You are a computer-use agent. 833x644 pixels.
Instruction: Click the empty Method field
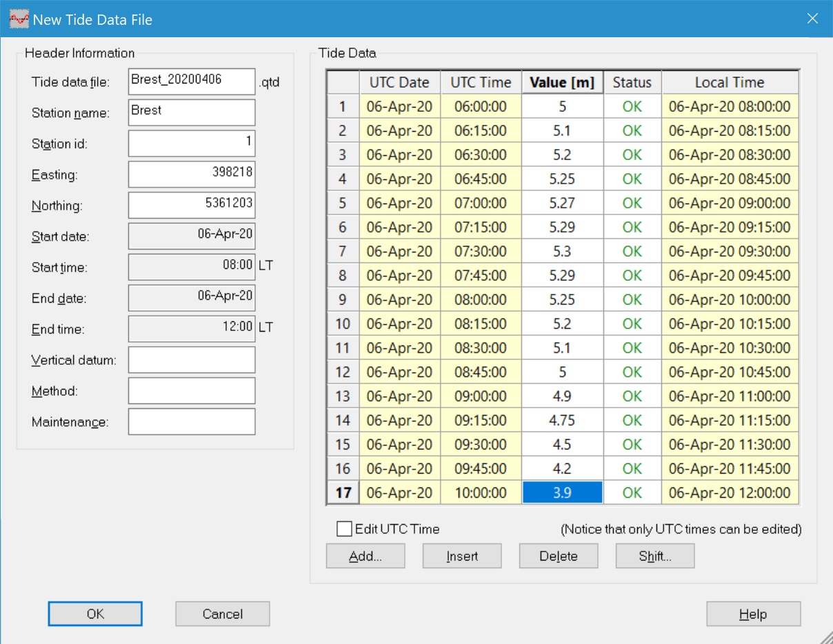192,391
